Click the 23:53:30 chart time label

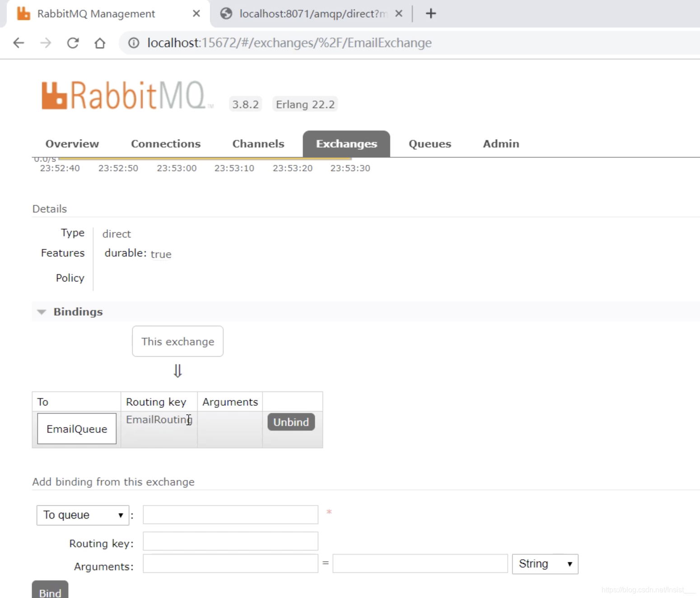click(x=350, y=168)
